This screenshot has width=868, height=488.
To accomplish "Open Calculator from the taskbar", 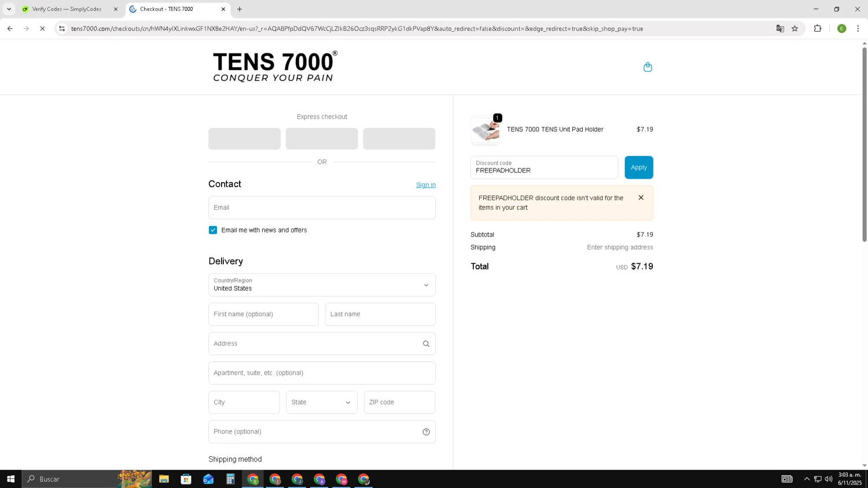I will [230, 479].
